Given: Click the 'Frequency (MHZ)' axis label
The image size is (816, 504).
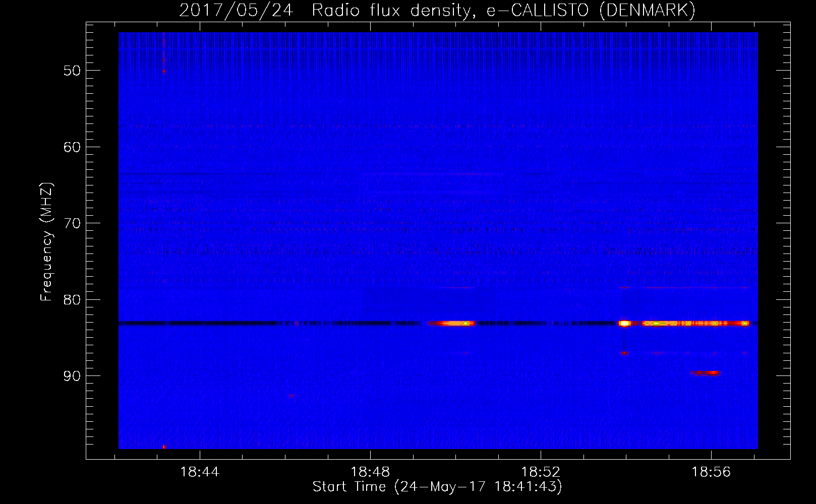Looking at the screenshot, I should 46,242.
